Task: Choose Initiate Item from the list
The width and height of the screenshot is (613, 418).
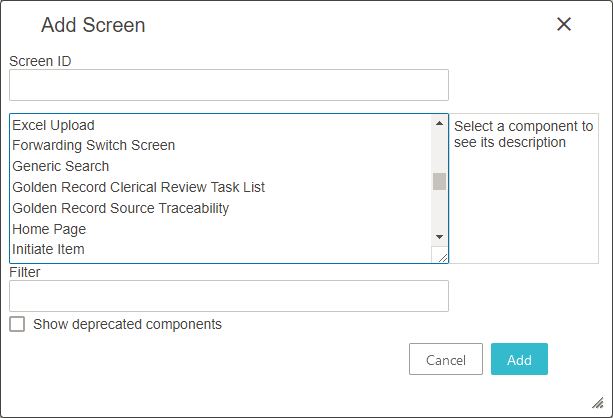Action: point(49,249)
